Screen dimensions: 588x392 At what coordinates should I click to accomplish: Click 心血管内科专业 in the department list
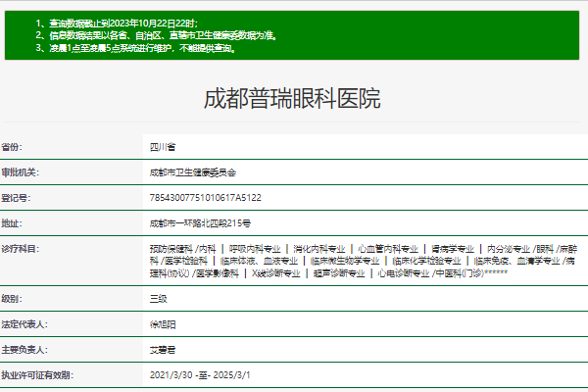[388, 249]
